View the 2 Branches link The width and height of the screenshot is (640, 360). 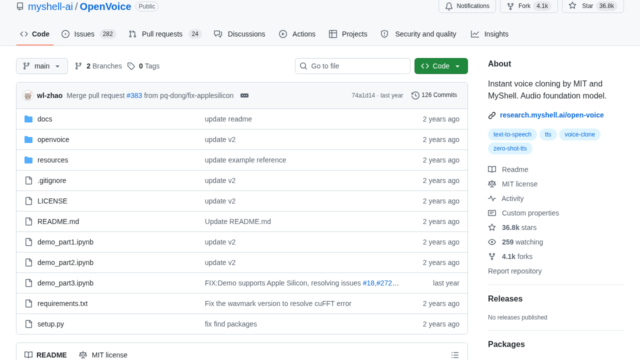(98, 66)
